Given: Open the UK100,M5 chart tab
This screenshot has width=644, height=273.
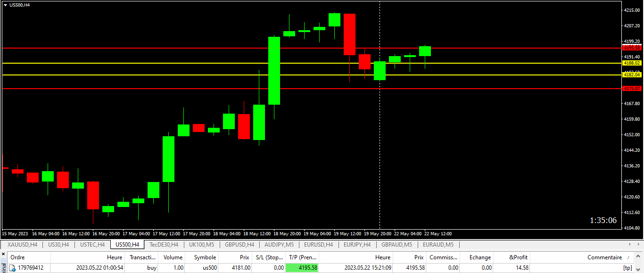Looking at the screenshot, I should [x=202, y=244].
